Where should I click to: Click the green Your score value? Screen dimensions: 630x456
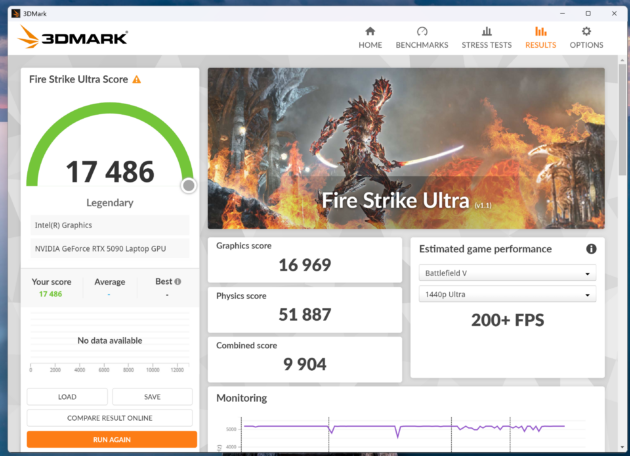(50, 294)
